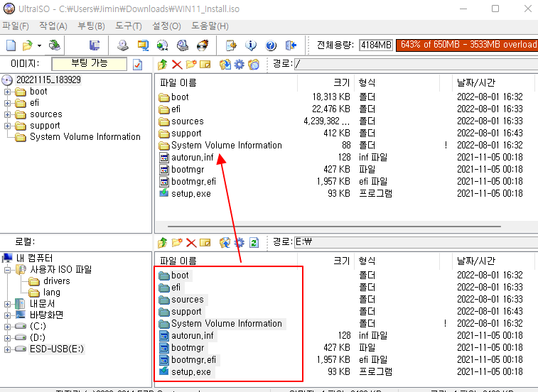Open the 부팅(B) menu
This screenshot has height=392, width=538.
click(91, 26)
